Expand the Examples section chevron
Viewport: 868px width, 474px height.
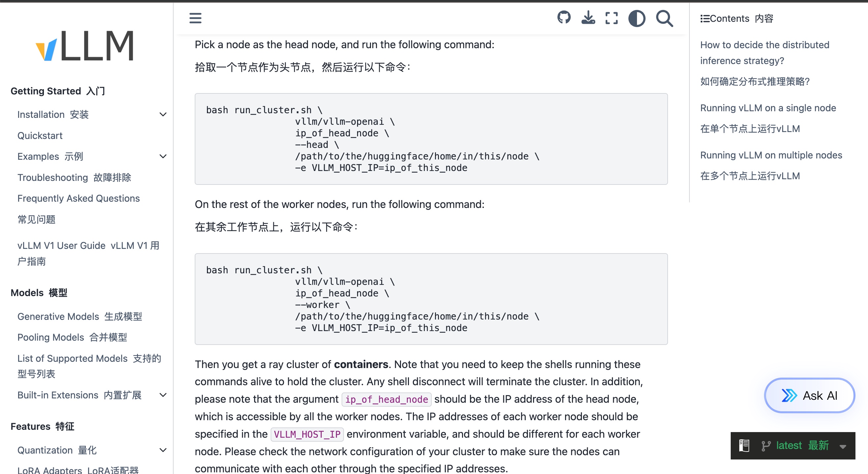[x=163, y=156]
